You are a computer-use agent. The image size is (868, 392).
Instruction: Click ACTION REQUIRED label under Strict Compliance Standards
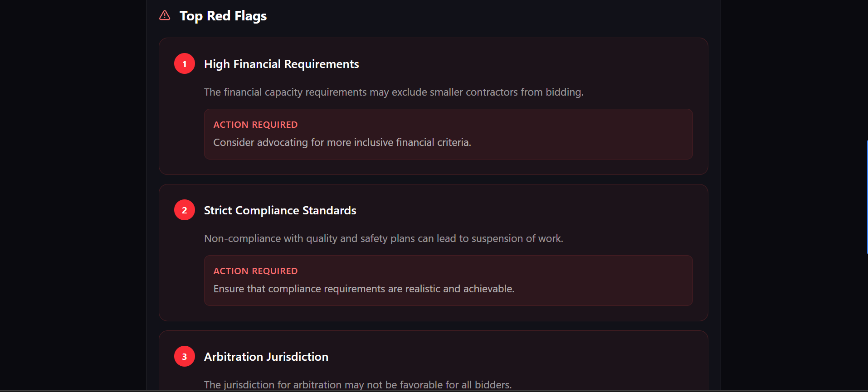pyautogui.click(x=255, y=271)
